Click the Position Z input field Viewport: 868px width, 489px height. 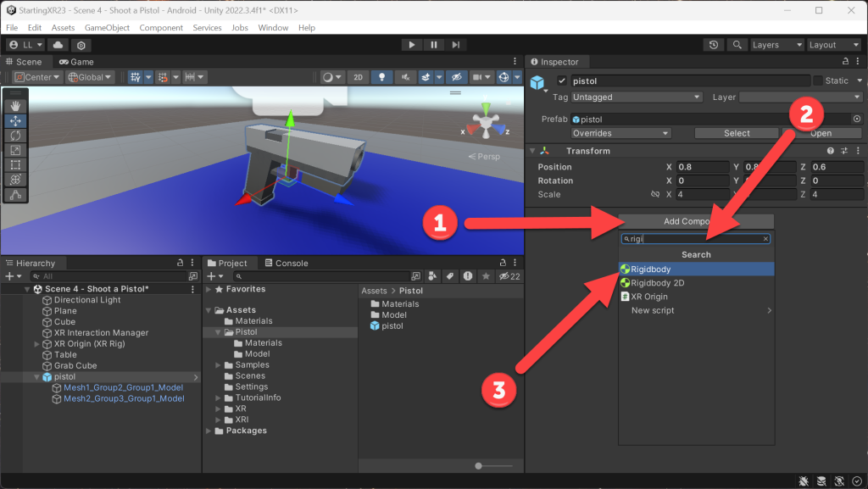coord(837,167)
